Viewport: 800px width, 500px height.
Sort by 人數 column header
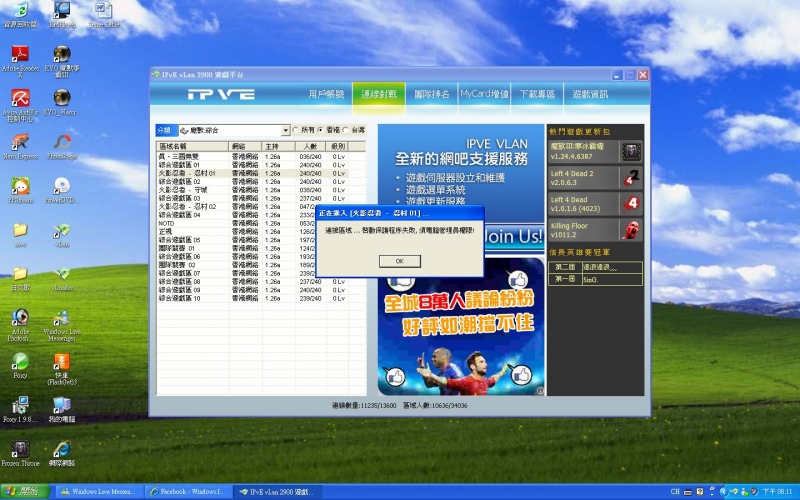(x=311, y=146)
